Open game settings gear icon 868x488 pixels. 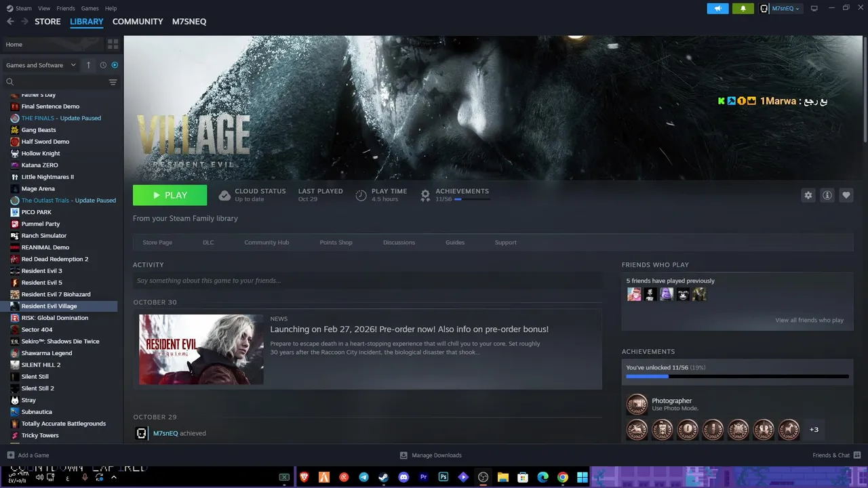pos(808,195)
